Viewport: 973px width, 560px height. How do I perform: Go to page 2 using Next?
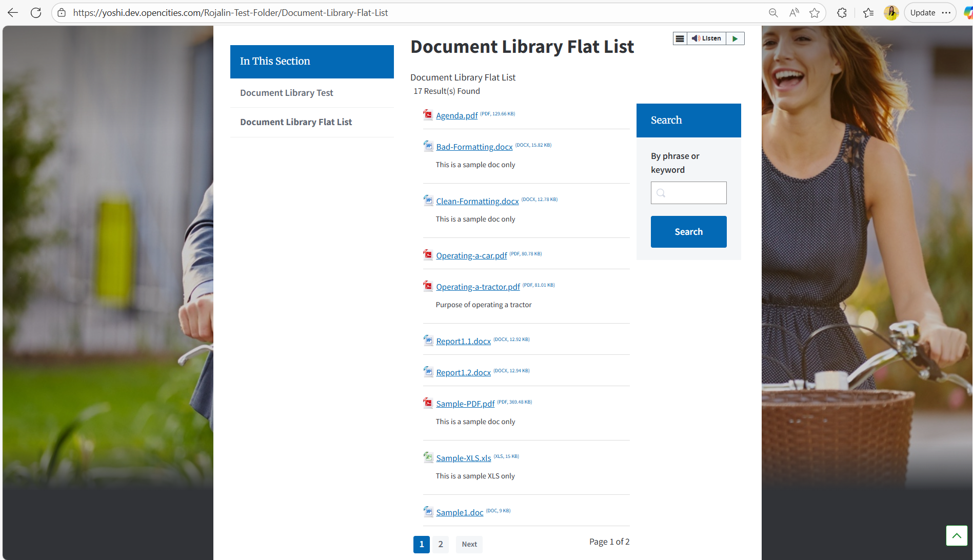(x=469, y=544)
